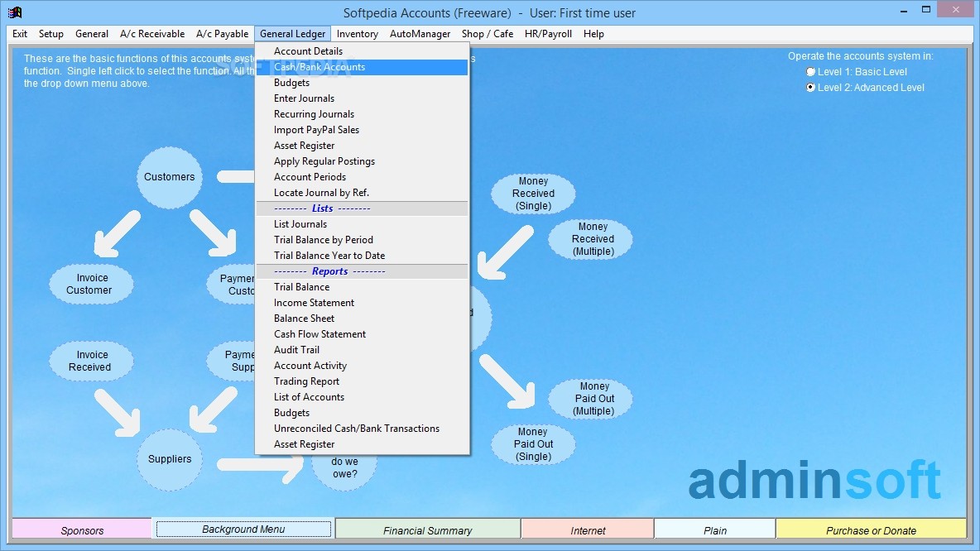Image resolution: width=980 pixels, height=551 pixels.
Task: Switch to the Background Menu tab
Action: [x=243, y=529]
